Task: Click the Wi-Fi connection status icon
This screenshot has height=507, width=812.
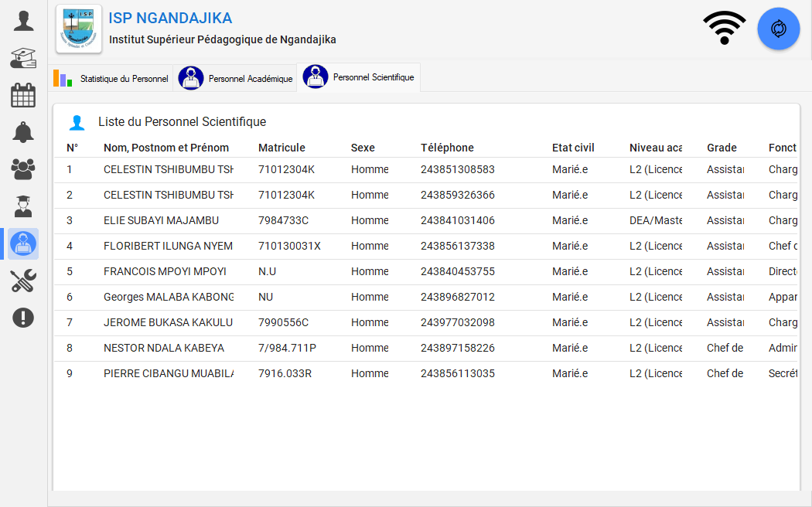Action: point(725,29)
